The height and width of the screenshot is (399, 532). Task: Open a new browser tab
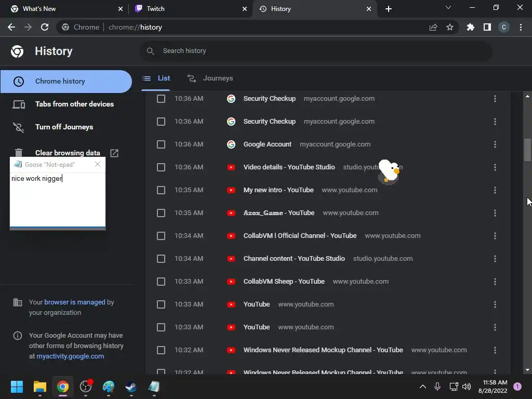tap(389, 9)
